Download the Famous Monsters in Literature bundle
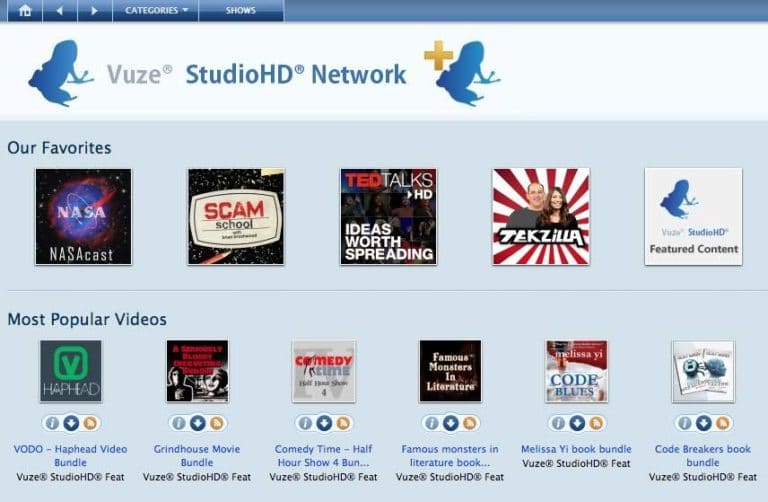 pyautogui.click(x=450, y=423)
